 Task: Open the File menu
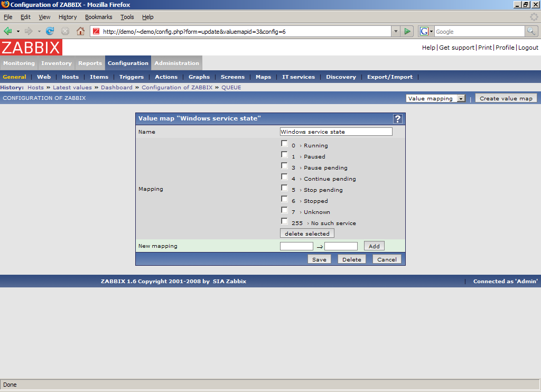click(x=8, y=17)
